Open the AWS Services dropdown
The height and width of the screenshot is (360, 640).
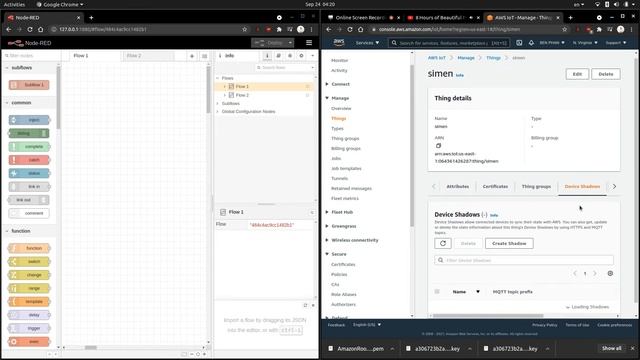tap(367, 43)
